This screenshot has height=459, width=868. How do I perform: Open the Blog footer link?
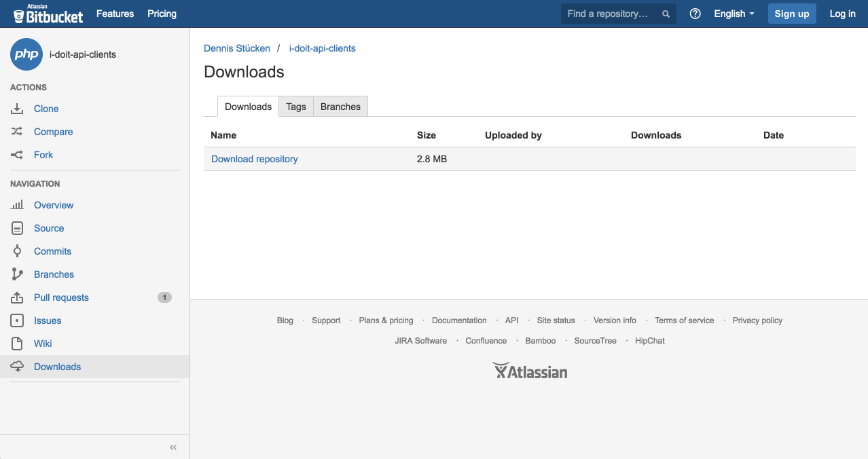pyautogui.click(x=285, y=320)
